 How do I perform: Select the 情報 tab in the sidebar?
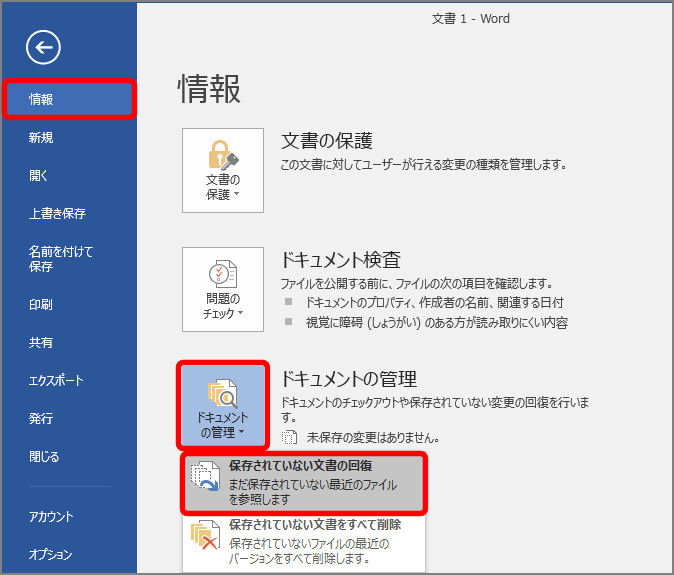click(70, 99)
